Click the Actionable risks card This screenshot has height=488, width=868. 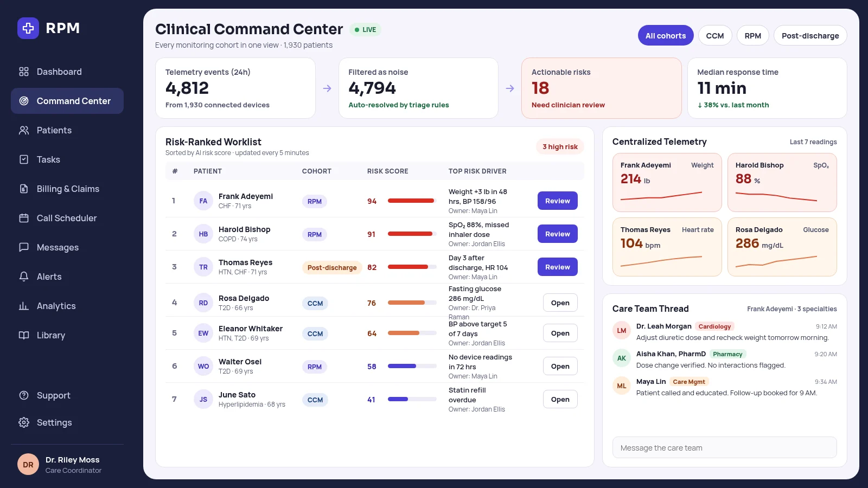(x=602, y=88)
